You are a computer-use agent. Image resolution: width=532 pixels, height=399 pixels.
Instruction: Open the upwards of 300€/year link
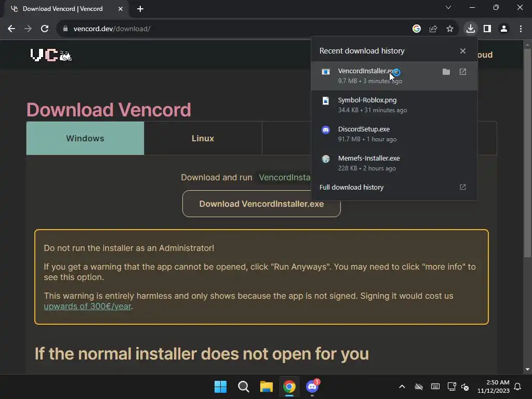[x=87, y=306]
